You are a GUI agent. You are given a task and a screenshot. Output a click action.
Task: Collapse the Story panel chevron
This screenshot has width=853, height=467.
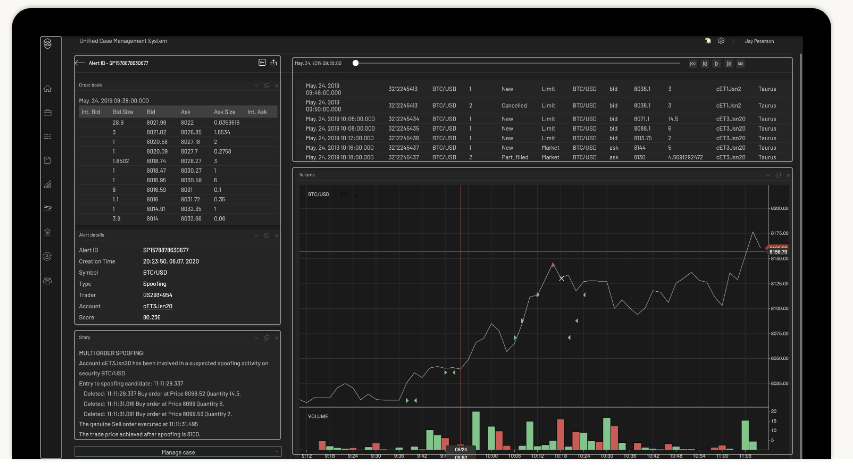point(256,338)
